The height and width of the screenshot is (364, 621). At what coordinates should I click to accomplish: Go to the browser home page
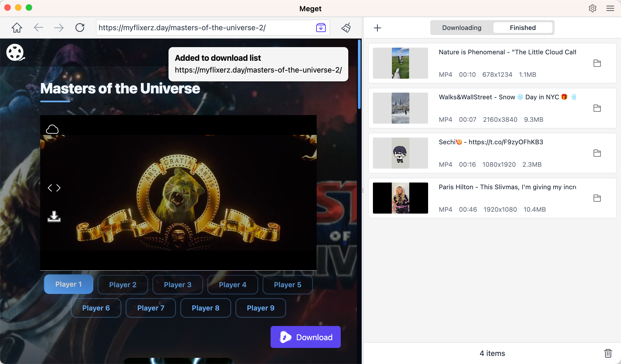tap(17, 28)
